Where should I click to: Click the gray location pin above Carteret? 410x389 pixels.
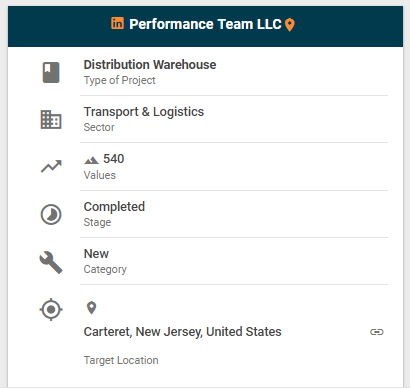pos(91,308)
